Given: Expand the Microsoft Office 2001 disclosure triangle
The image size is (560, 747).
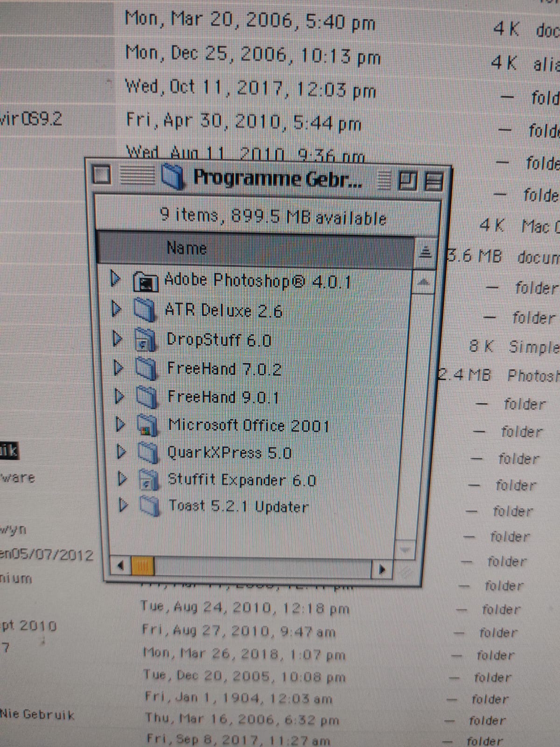Looking at the screenshot, I should (x=120, y=424).
